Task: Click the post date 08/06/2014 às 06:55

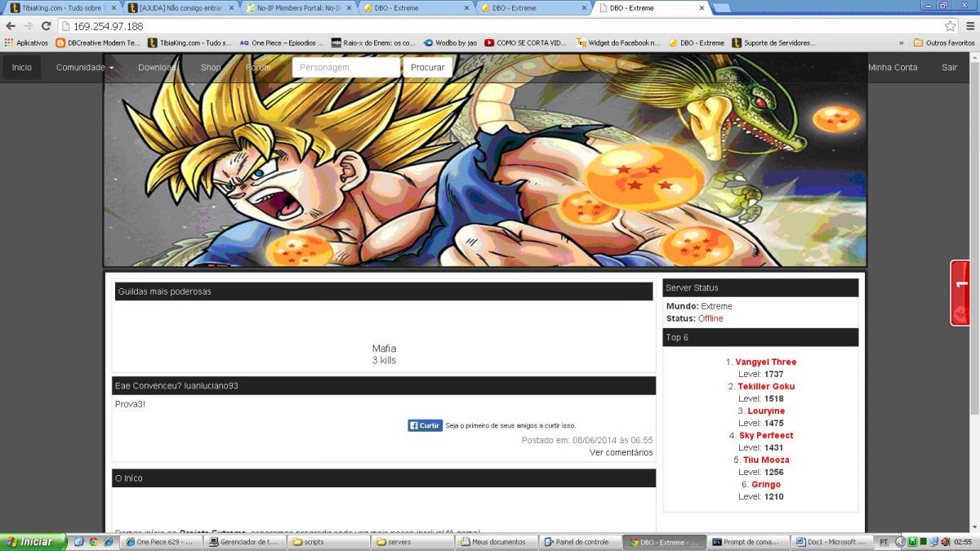Action: tap(612, 440)
